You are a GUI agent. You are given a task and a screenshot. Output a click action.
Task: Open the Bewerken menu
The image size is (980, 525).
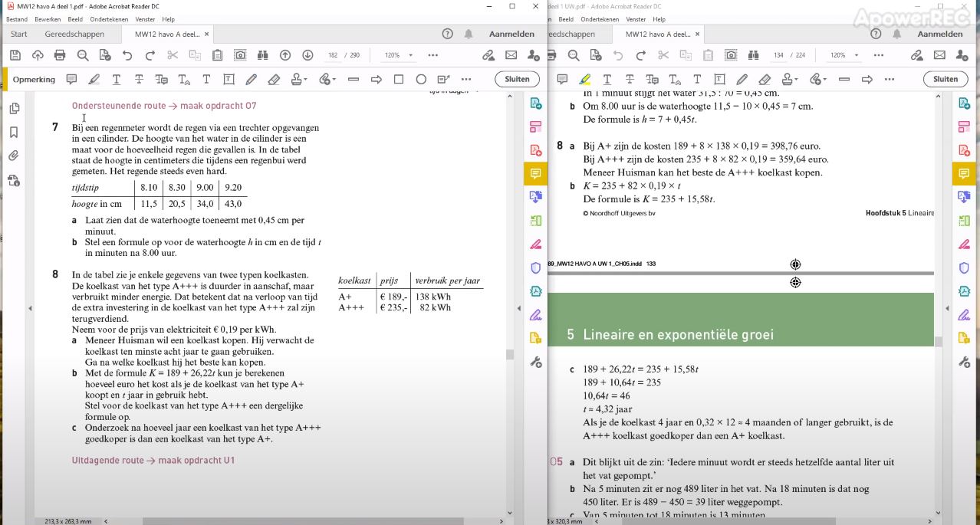(48, 19)
